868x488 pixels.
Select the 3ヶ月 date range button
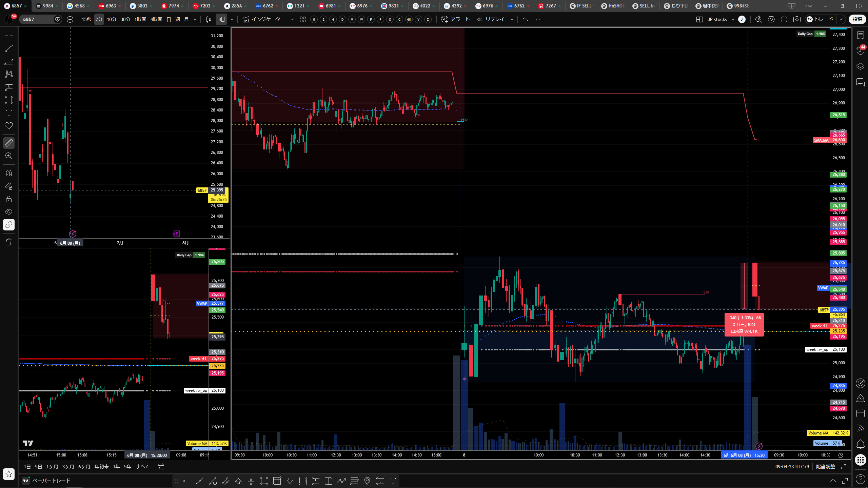point(68,467)
